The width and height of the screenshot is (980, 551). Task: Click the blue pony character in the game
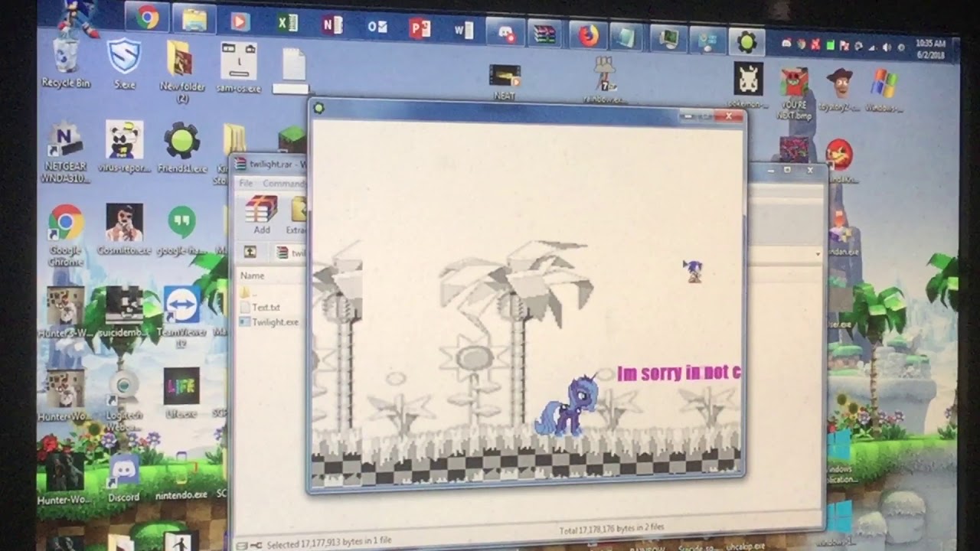565,406
